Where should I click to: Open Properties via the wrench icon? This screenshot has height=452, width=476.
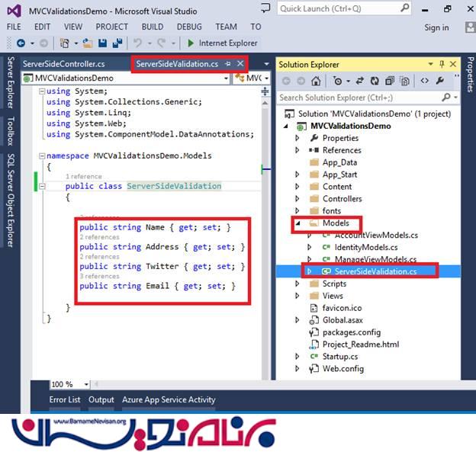439,81
